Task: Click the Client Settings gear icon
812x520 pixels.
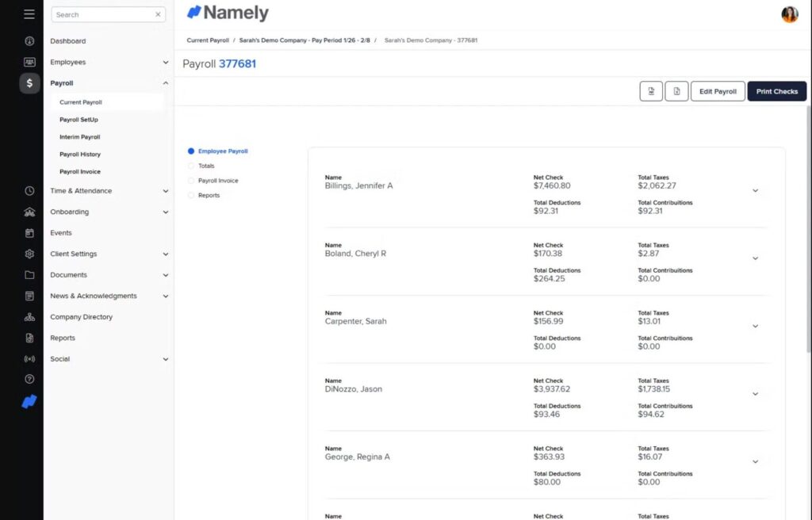Action: [x=29, y=254]
